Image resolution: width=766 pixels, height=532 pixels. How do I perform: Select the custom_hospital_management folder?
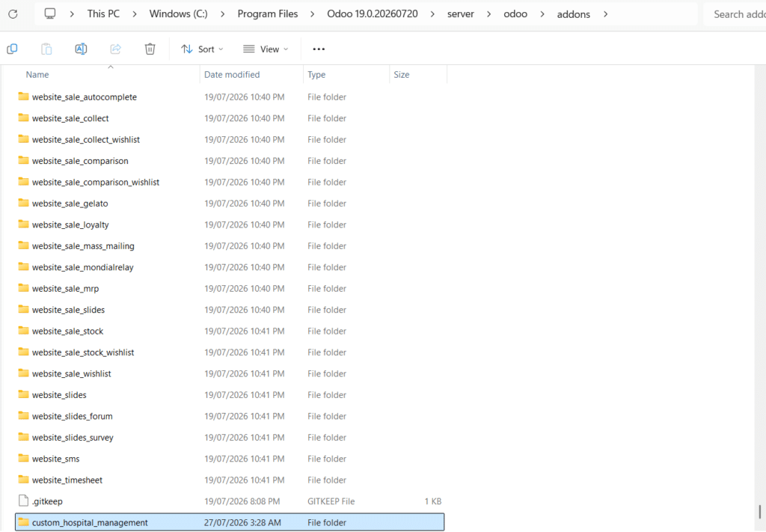tap(230, 522)
